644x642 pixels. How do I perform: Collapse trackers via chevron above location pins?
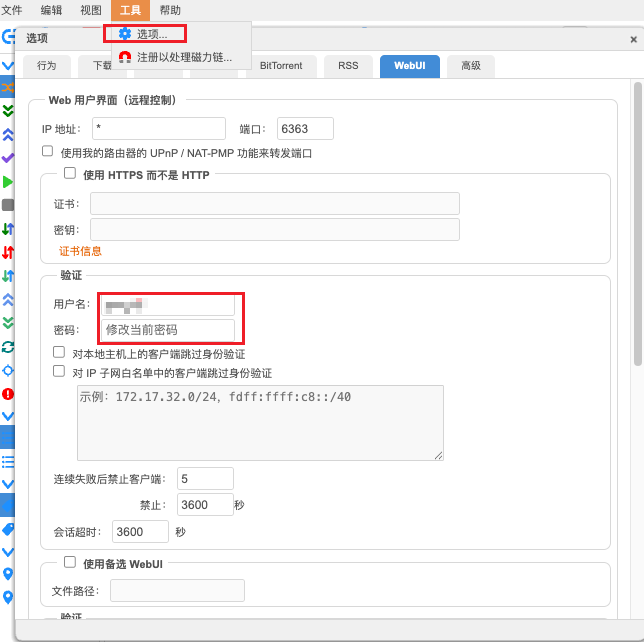click(8, 552)
